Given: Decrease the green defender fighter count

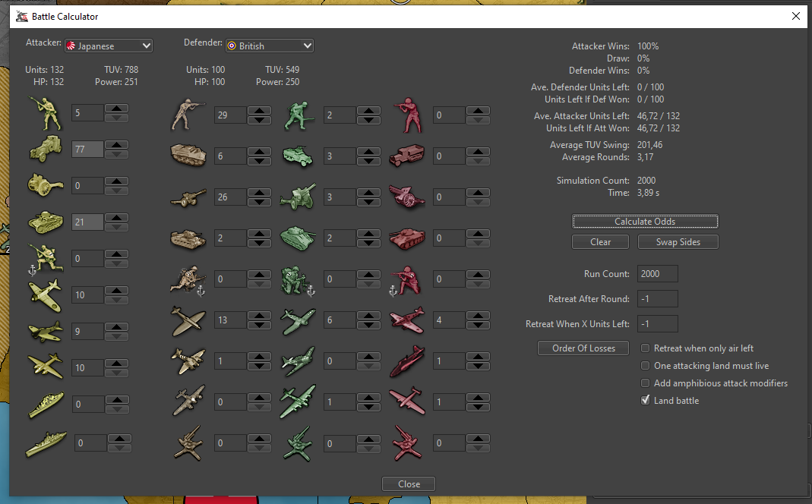Looking at the screenshot, I should pos(368,325).
